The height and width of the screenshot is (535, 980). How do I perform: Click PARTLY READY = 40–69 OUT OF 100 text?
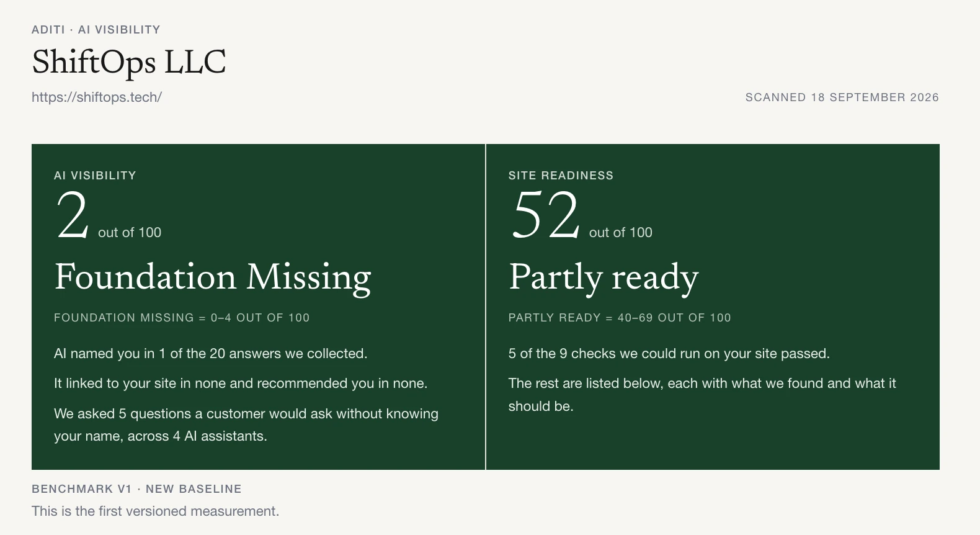[x=620, y=317]
